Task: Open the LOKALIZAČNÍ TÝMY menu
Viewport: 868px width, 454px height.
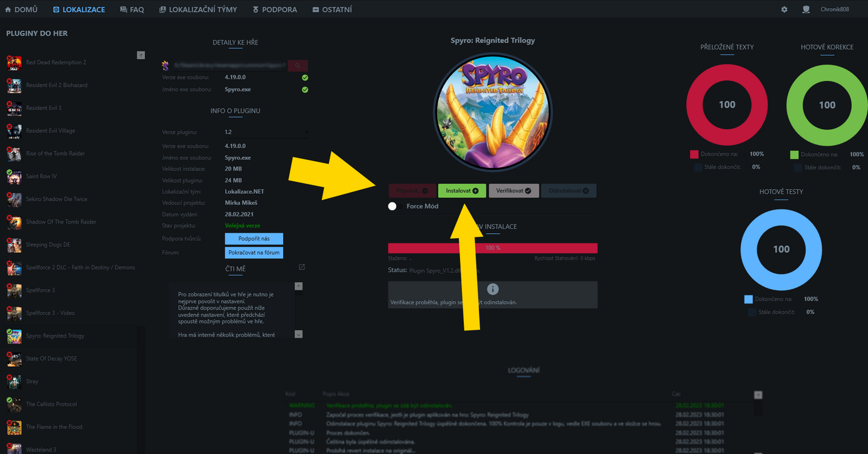Action: click(198, 9)
